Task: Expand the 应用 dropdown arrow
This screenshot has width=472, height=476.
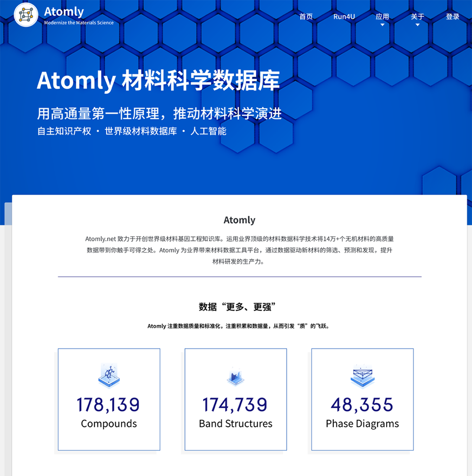Action: pos(382,25)
